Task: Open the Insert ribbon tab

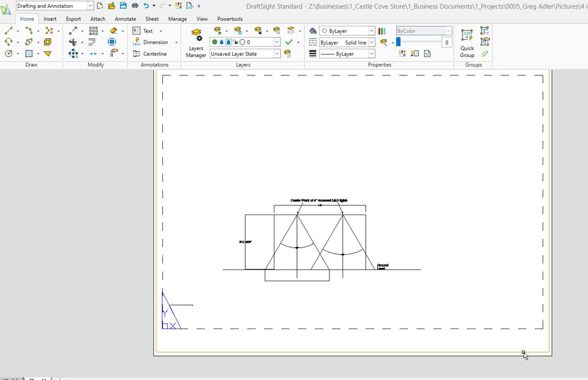Action: click(50, 19)
